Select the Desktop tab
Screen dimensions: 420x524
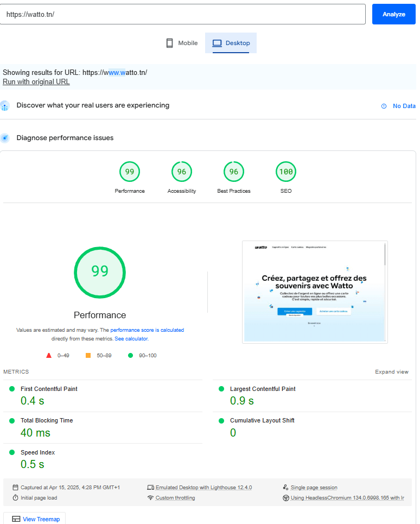pos(231,43)
